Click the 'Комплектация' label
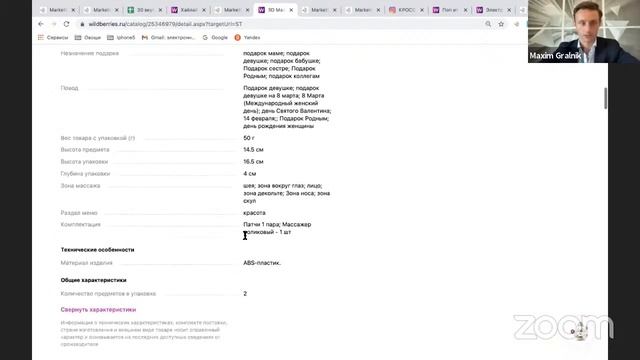 coord(80,224)
